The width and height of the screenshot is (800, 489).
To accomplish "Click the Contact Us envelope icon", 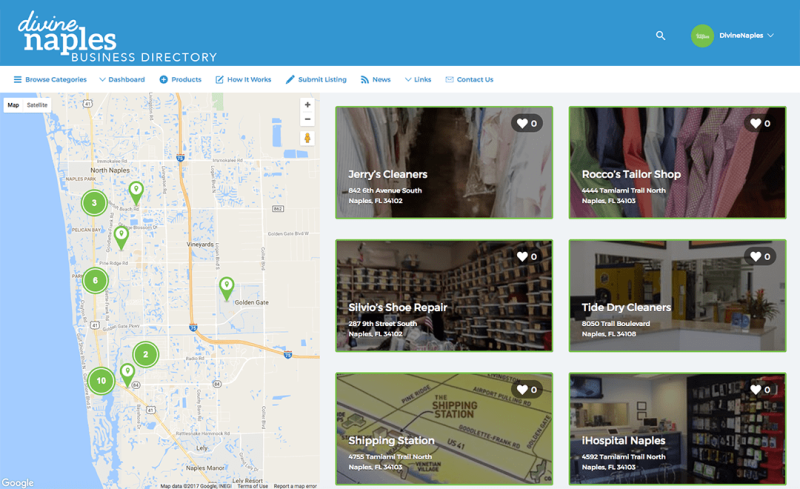I will (449, 80).
